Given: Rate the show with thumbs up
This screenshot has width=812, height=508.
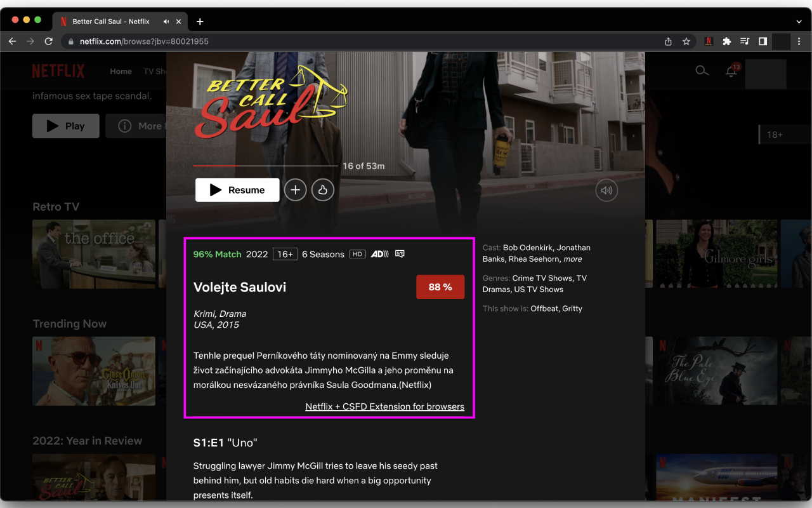Looking at the screenshot, I should (x=323, y=190).
